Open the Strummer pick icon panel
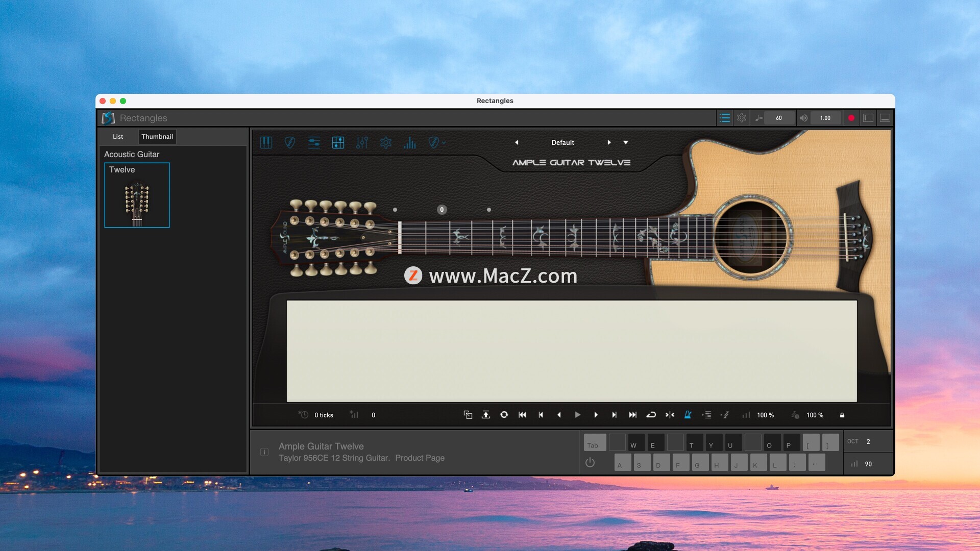980x551 pixels. tap(290, 143)
